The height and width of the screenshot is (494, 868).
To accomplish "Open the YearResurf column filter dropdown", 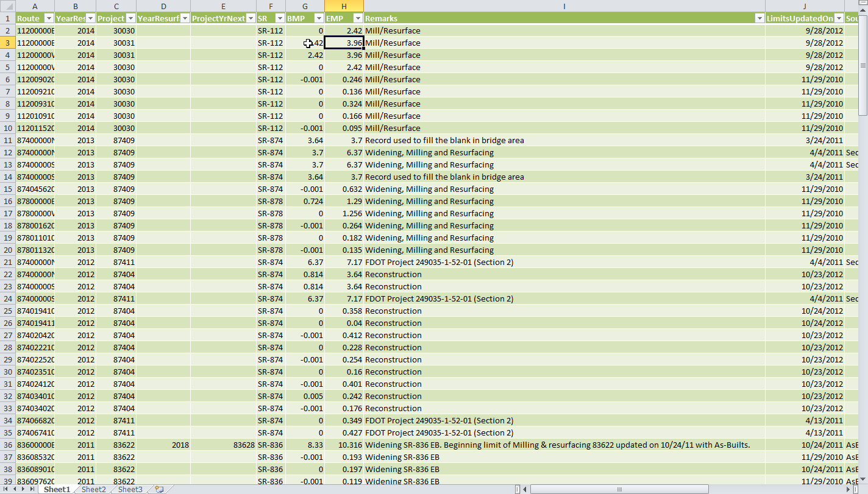I will (185, 18).
